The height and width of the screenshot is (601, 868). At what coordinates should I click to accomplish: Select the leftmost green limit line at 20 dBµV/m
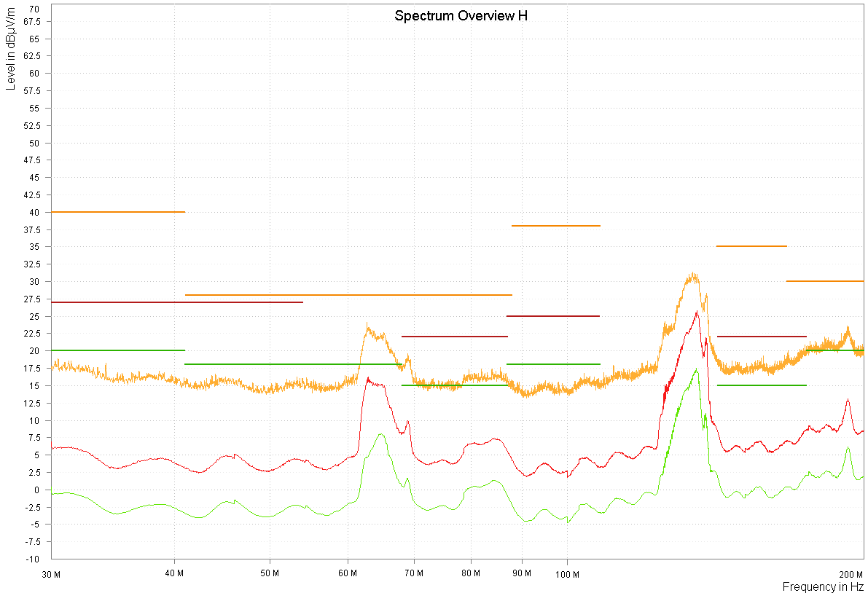pos(117,350)
